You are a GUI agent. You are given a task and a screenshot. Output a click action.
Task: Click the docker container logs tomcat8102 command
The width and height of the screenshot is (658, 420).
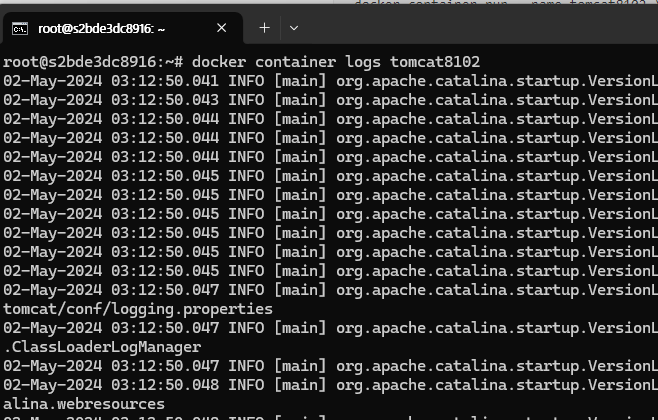(x=336, y=62)
